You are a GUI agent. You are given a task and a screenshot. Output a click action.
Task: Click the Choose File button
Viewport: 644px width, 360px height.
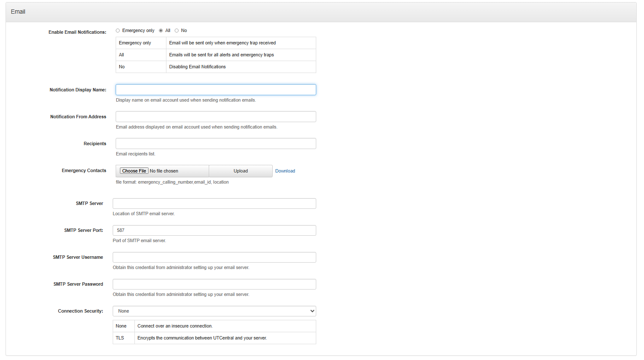134,171
